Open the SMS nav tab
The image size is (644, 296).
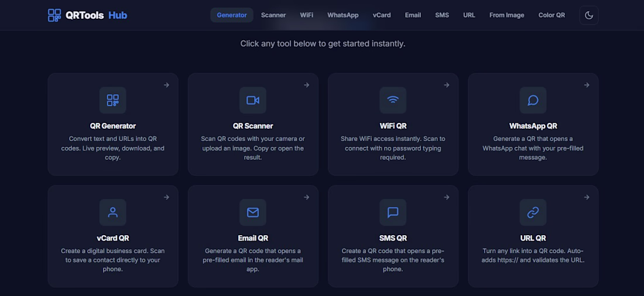pyautogui.click(x=442, y=15)
